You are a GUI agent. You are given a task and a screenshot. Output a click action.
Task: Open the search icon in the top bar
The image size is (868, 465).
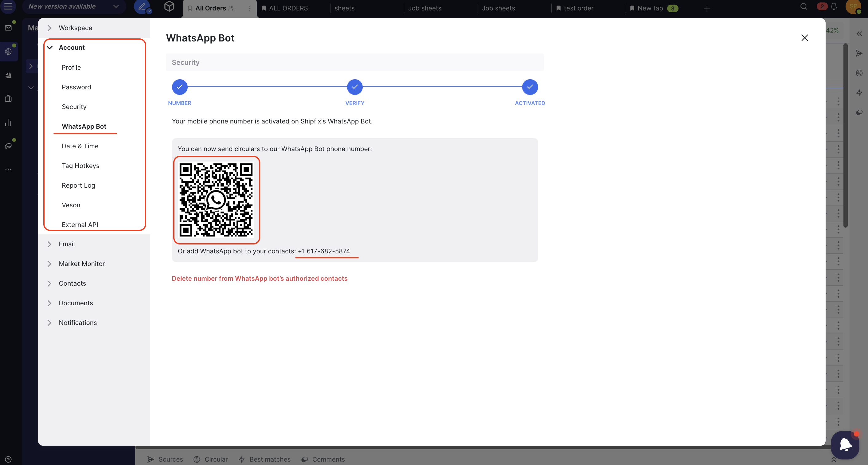803,7
